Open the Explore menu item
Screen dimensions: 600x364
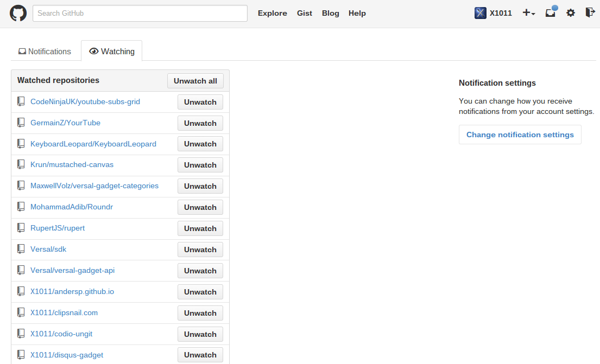tap(273, 13)
